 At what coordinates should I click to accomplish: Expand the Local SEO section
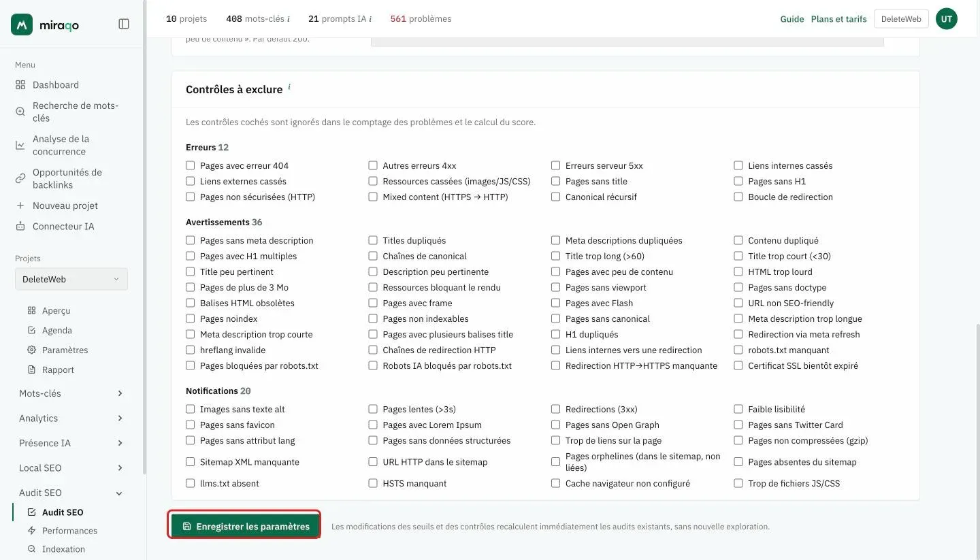pos(71,468)
